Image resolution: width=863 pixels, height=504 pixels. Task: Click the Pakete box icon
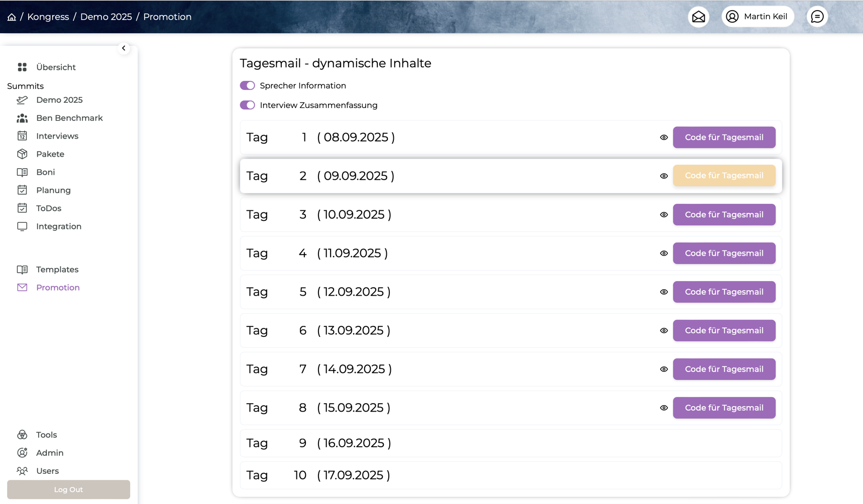22,154
